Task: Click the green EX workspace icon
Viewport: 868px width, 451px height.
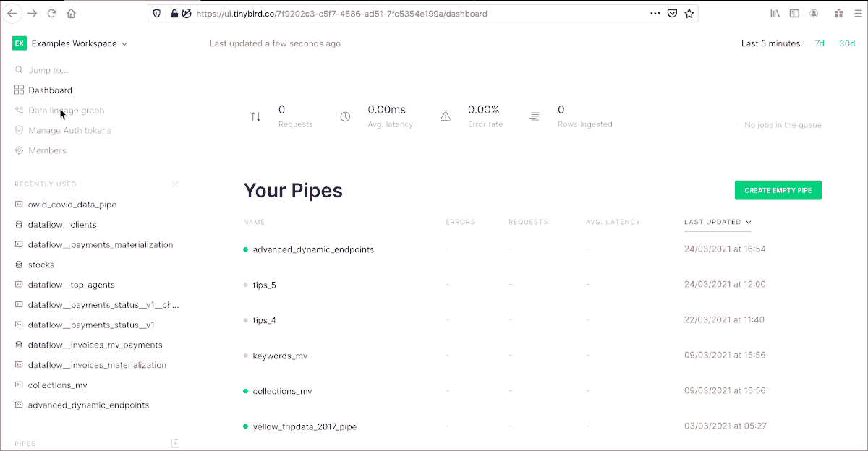Action: click(x=20, y=43)
